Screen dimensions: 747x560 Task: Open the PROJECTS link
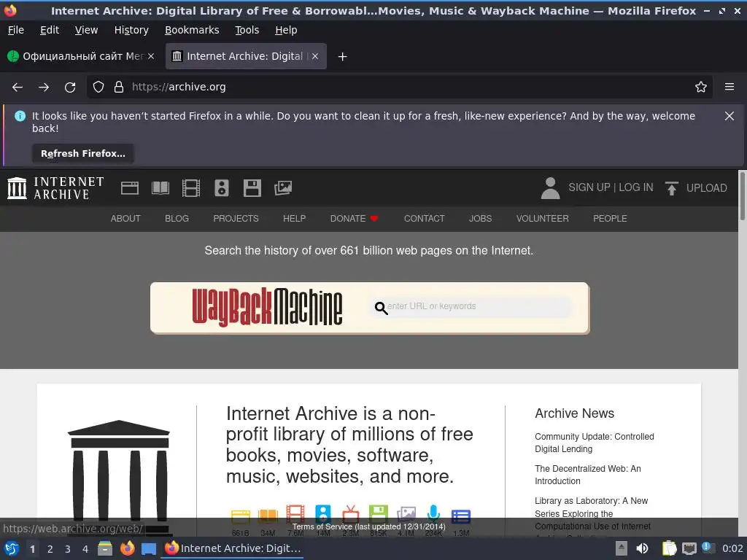point(236,219)
